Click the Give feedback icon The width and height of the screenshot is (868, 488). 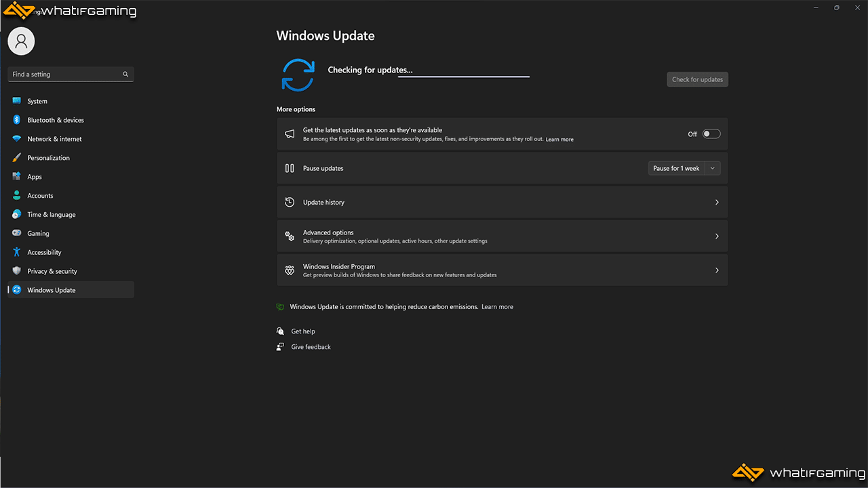pos(280,347)
